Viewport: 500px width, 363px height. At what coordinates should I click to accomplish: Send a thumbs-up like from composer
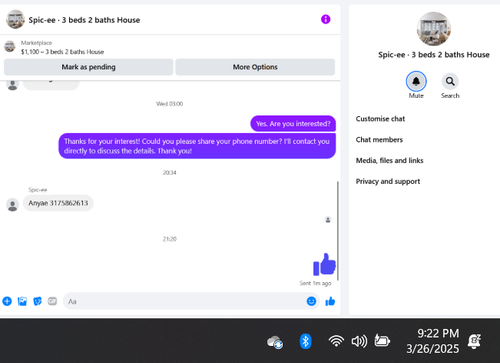pos(330,301)
